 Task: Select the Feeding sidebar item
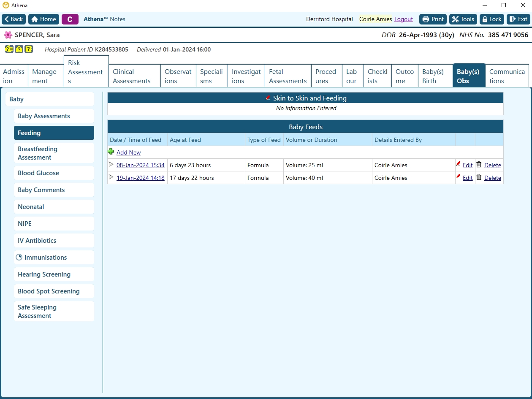(54, 133)
